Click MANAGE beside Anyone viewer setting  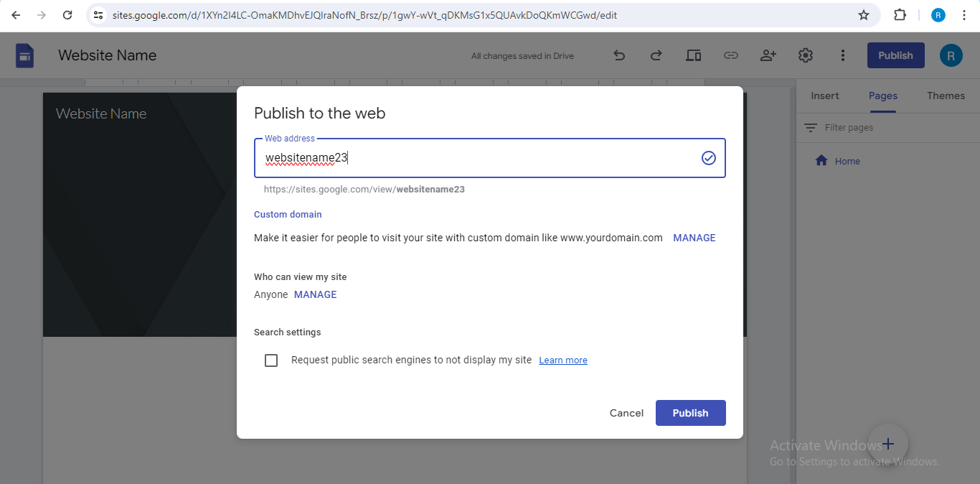(316, 294)
